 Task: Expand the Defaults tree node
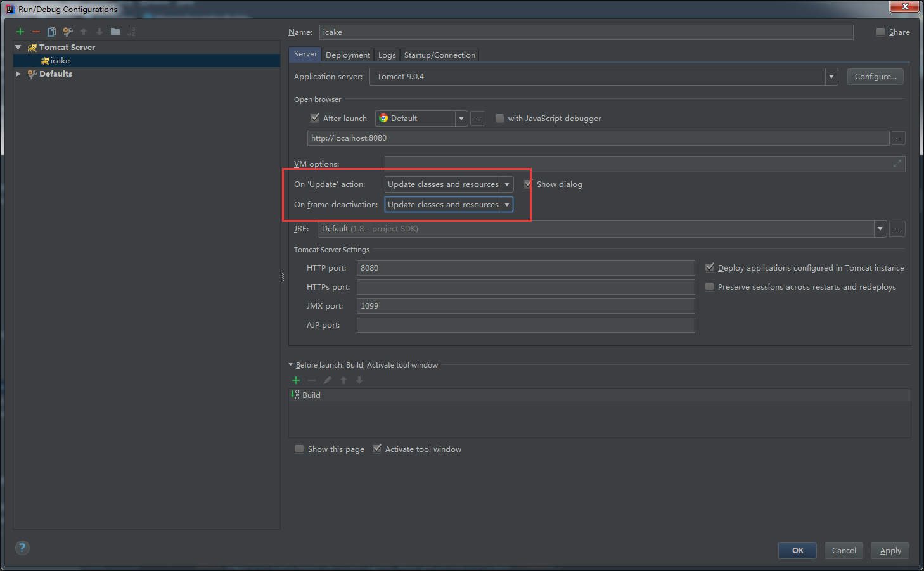[x=18, y=74]
